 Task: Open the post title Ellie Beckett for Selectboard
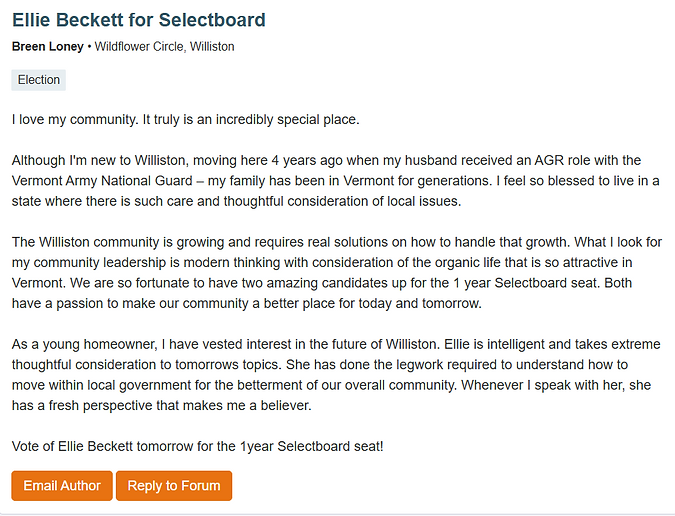pos(139,20)
